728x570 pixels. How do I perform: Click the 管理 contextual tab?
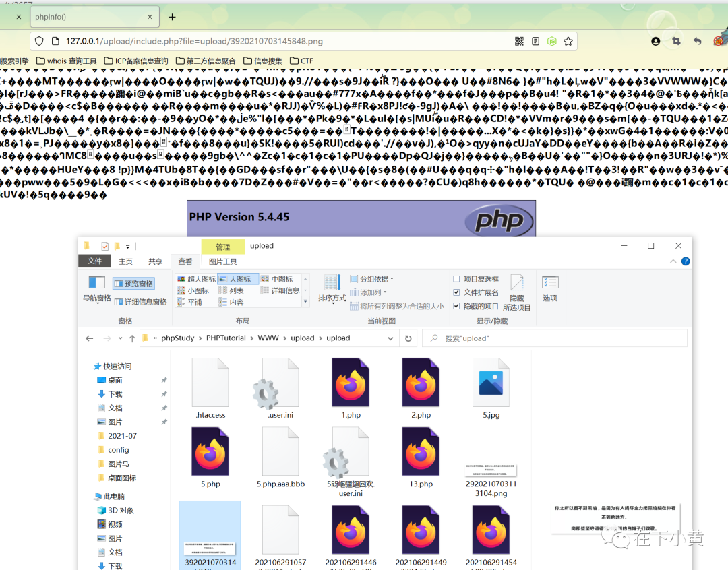point(223,247)
